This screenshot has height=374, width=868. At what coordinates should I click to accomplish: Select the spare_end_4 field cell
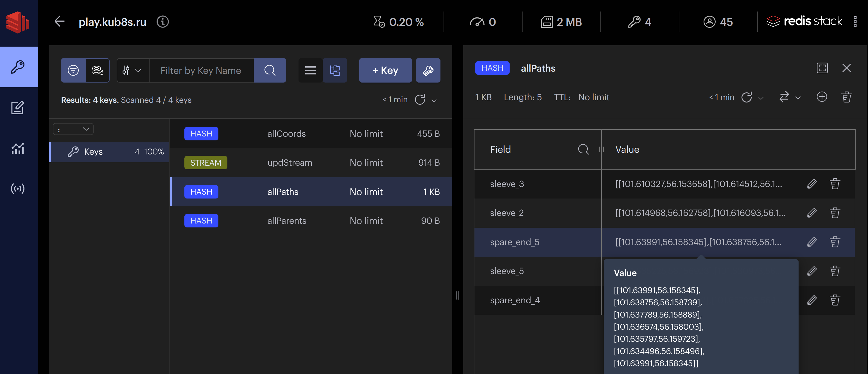click(538, 300)
